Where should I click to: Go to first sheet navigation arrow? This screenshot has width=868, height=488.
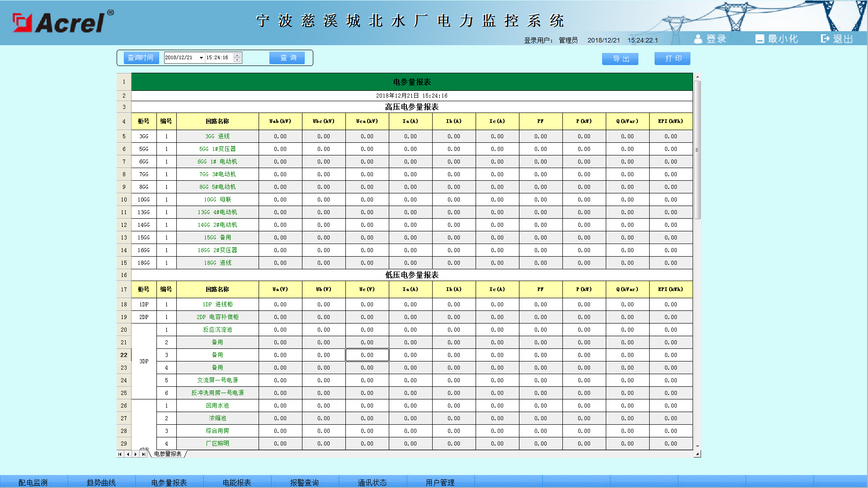coord(120,454)
